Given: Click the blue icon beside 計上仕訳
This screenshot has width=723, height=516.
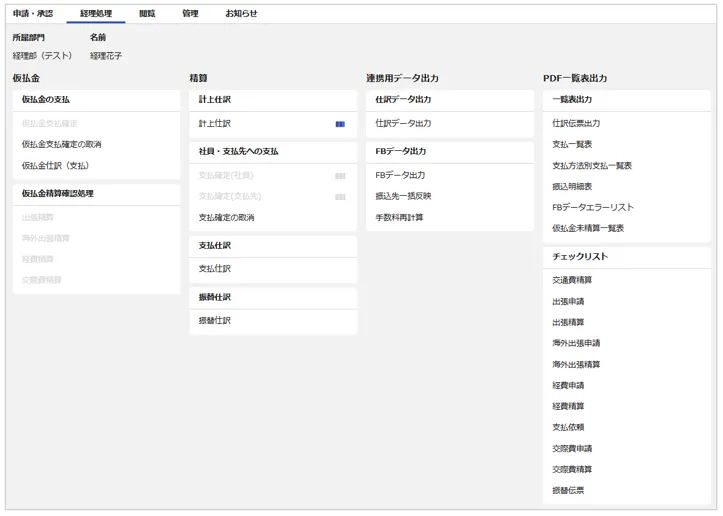Looking at the screenshot, I should click(340, 124).
